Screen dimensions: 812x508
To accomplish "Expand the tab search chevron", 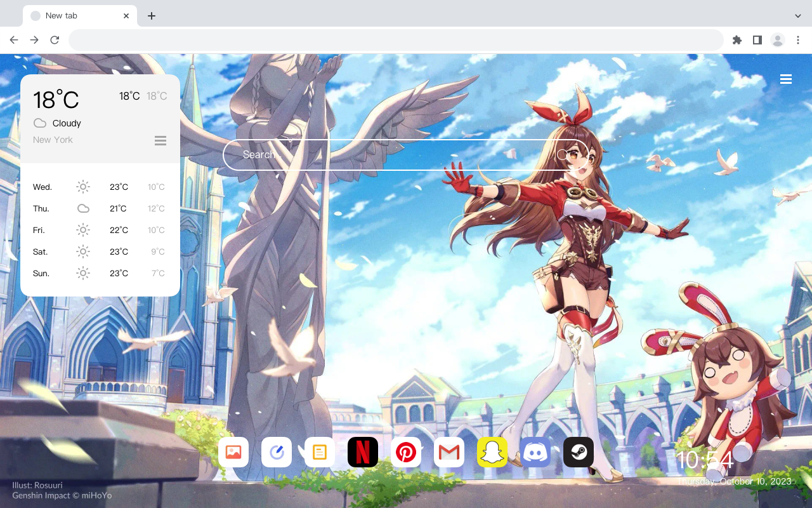I will tap(798, 15).
